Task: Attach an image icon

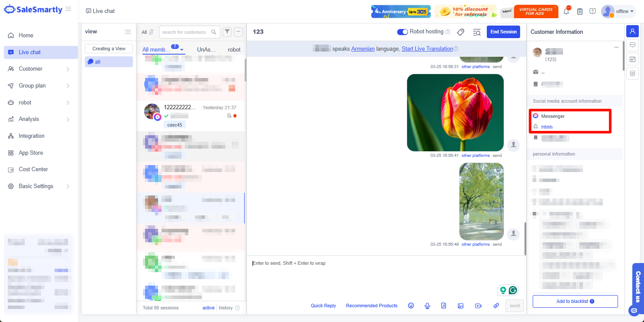Action: pos(461,306)
